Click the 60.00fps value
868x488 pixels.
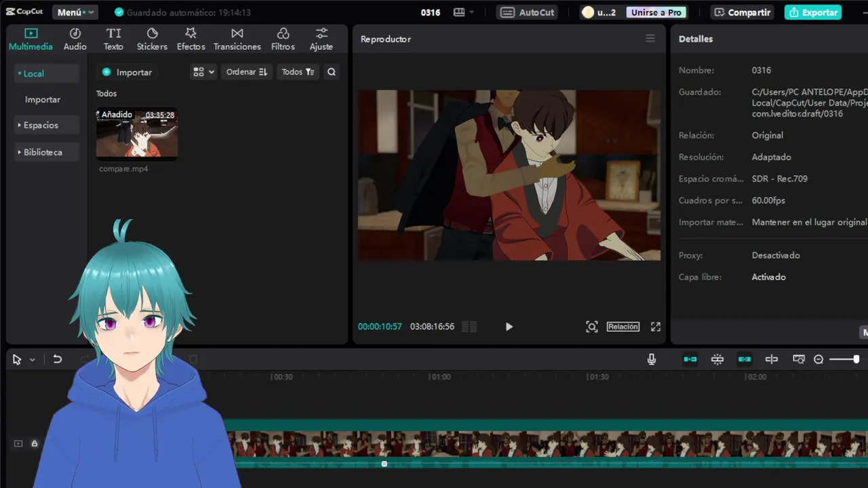769,201
